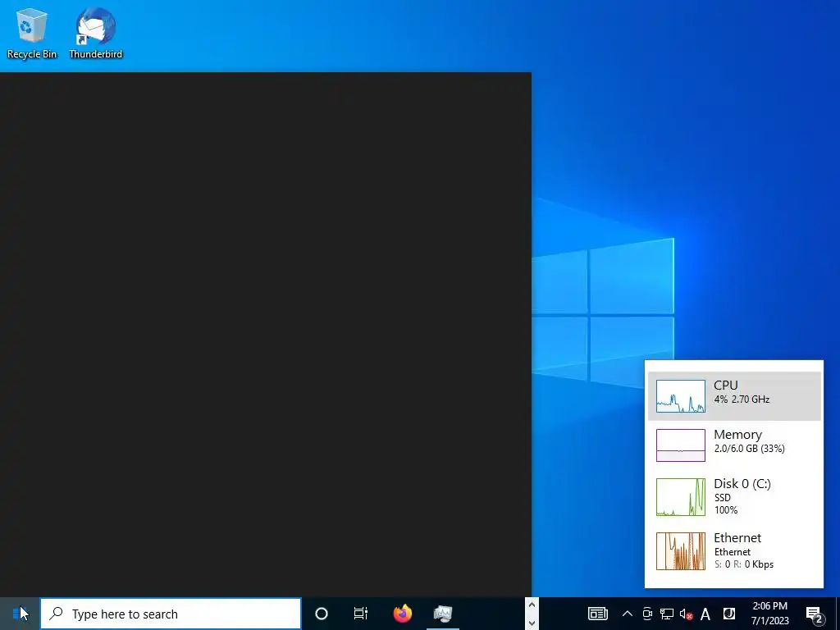Click the '4% 2.70 GHz' CPU value
The width and height of the screenshot is (840, 630).
coord(742,399)
